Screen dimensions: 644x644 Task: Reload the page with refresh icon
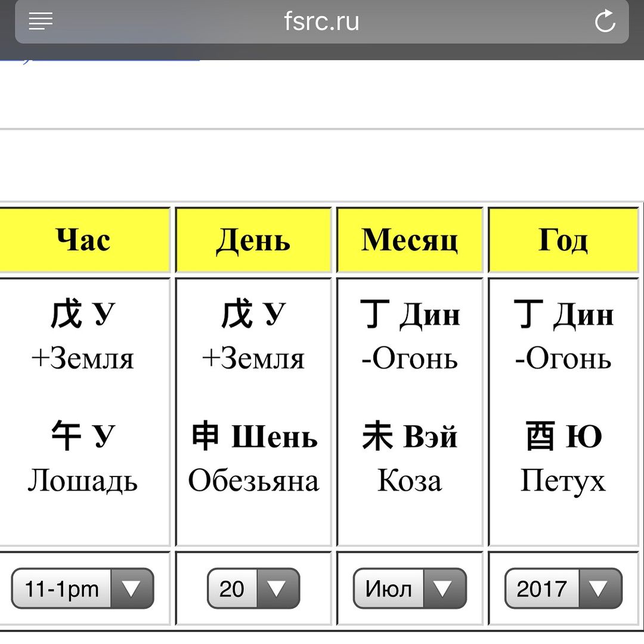pyautogui.click(x=605, y=21)
